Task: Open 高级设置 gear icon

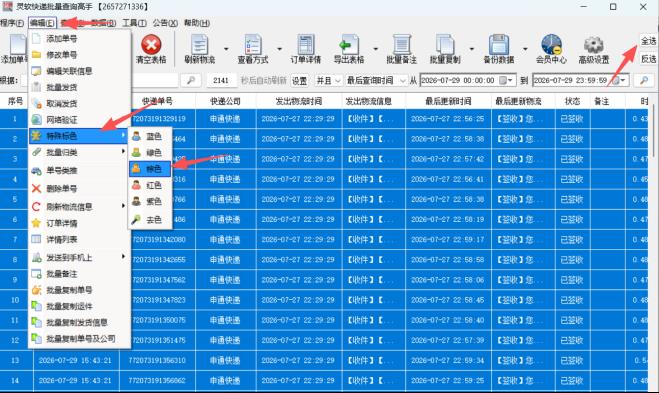Action: [593, 45]
